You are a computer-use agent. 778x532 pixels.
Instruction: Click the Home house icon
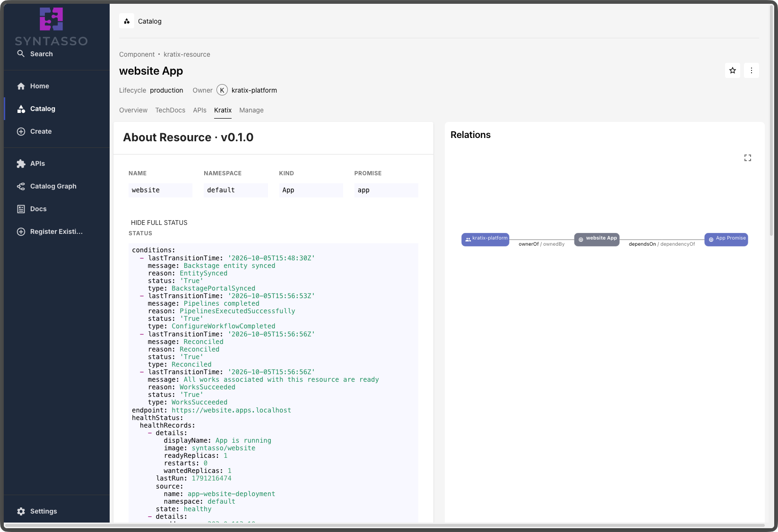(21, 86)
